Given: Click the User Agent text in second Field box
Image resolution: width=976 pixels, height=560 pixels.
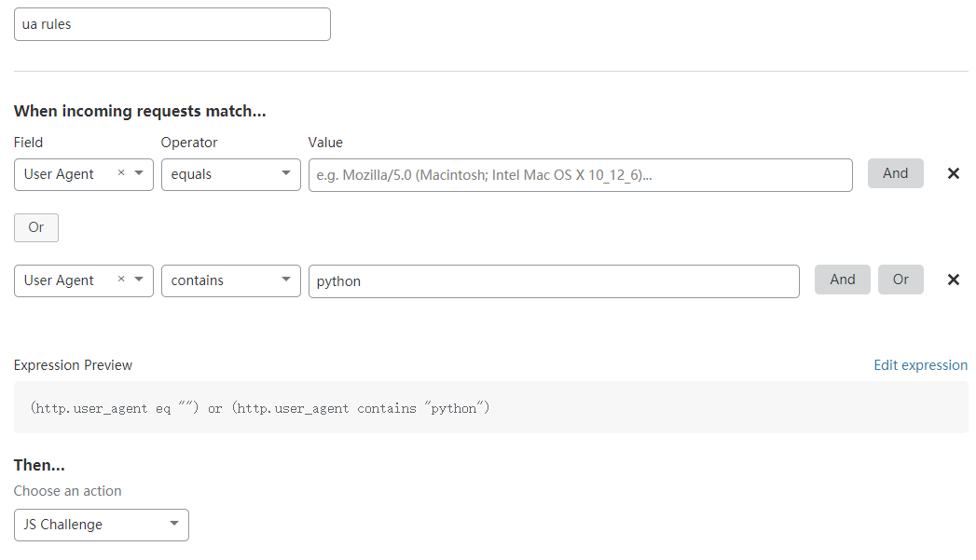Looking at the screenshot, I should tap(60, 280).
